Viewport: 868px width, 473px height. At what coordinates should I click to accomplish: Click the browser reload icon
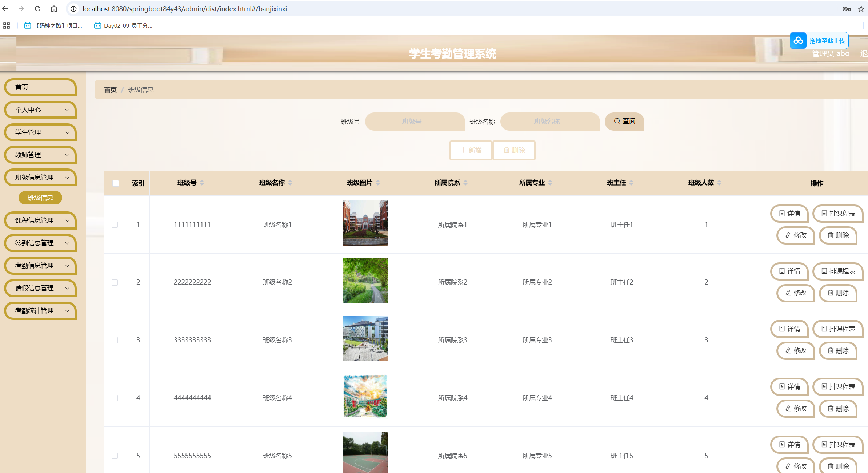(x=37, y=9)
